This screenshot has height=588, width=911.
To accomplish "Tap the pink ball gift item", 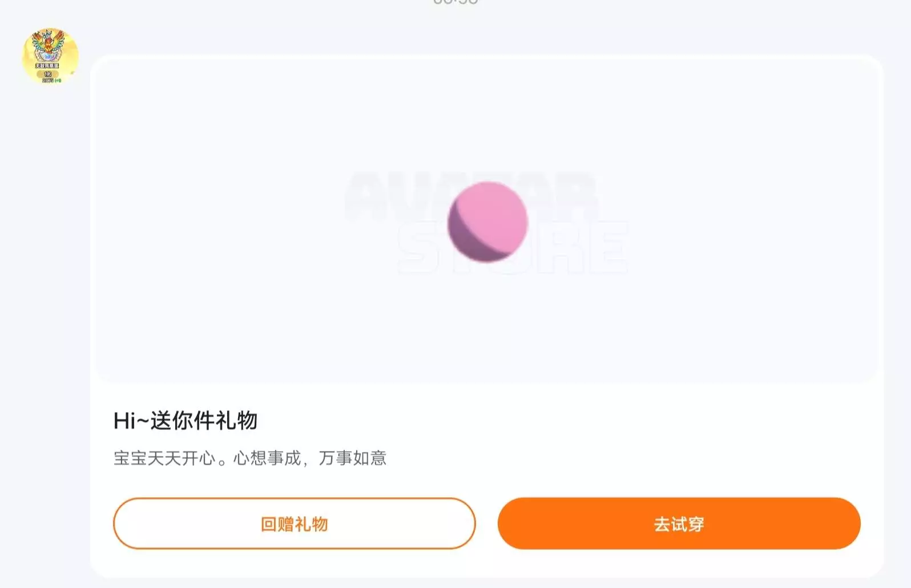I will click(488, 221).
